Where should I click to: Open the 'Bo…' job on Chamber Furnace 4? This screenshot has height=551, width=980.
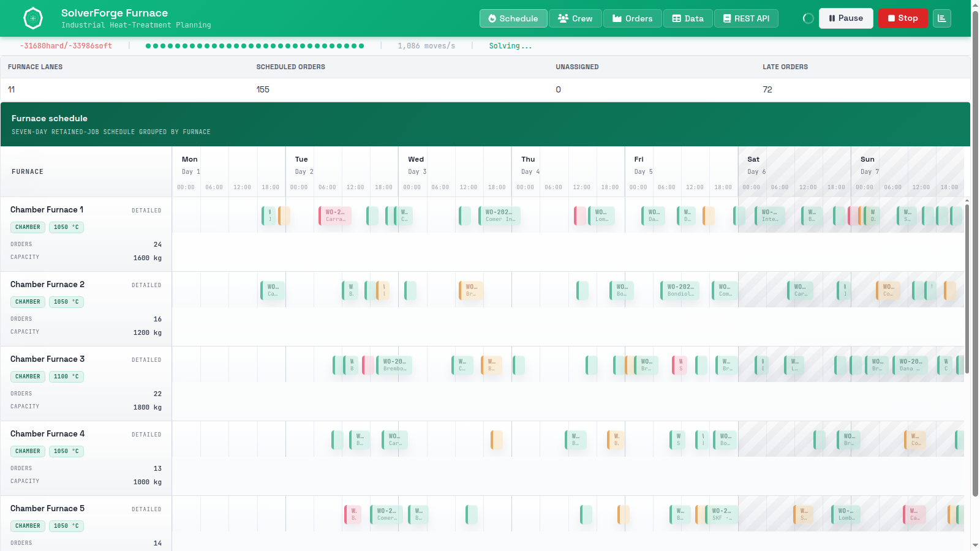tap(725, 440)
